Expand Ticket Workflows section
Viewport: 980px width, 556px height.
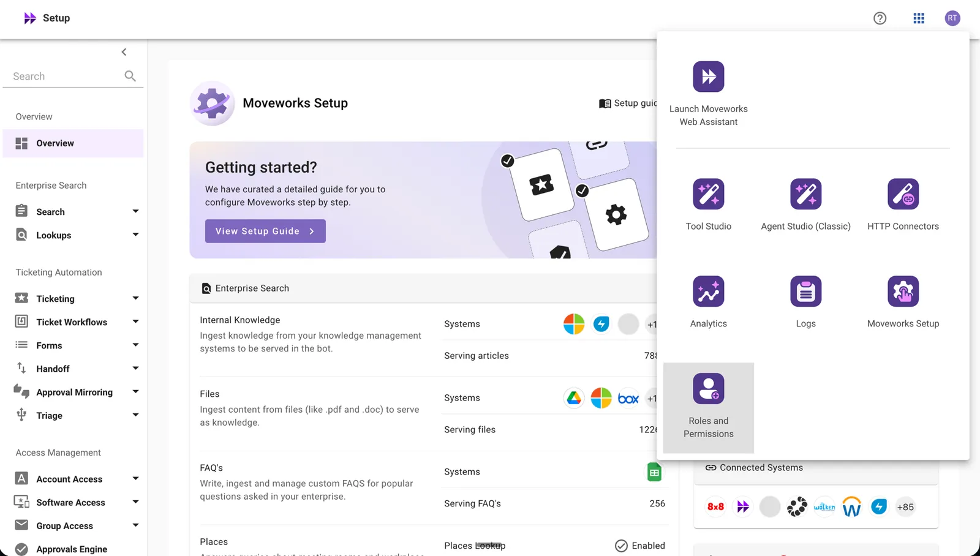(136, 322)
